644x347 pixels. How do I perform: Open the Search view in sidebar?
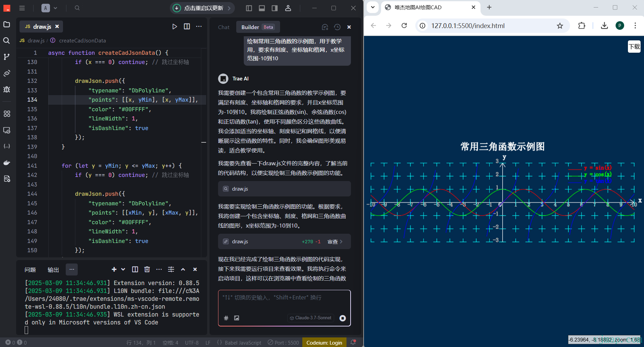pos(7,41)
